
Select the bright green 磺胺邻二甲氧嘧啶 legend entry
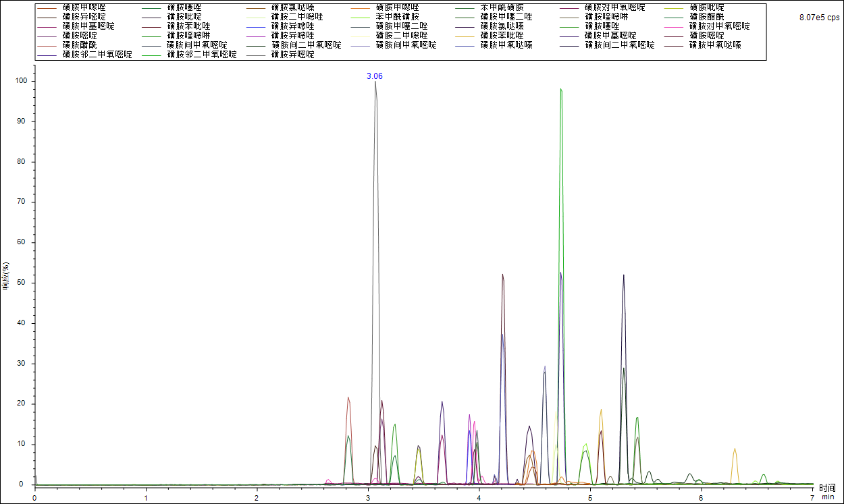tap(202, 55)
